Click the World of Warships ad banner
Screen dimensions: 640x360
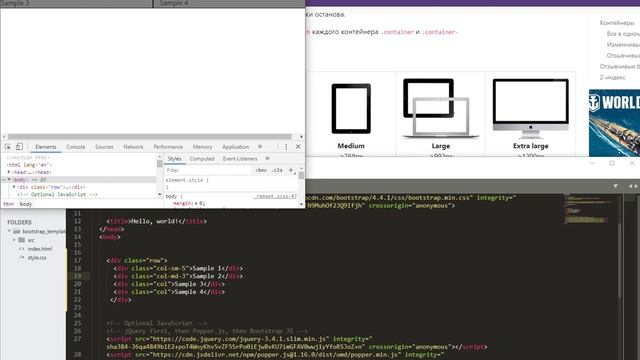tap(614, 123)
